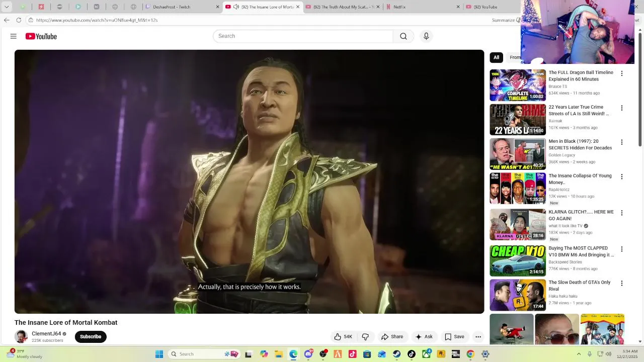Viewport: 644px width, 362px height.
Task: Click the title 'The Slow Death of GTA's Only Rival'
Action: point(580,286)
